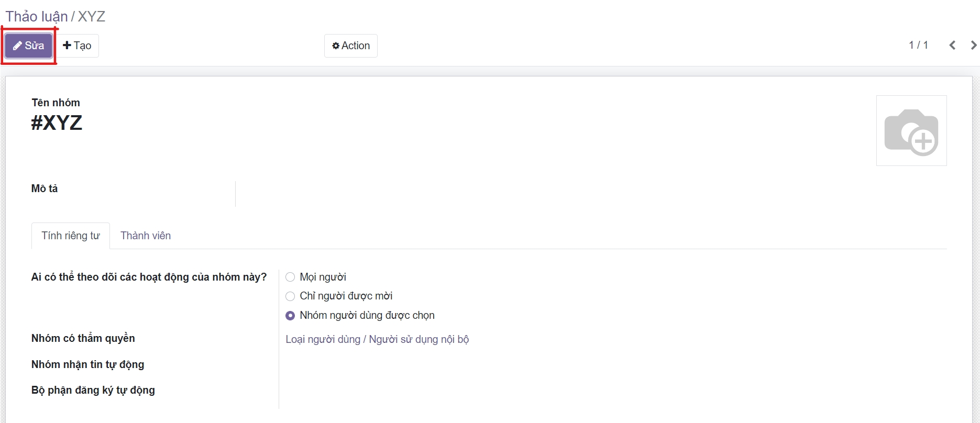The height and width of the screenshot is (423, 980).
Task: Click the XYZ breadcrumb item
Action: point(92,16)
